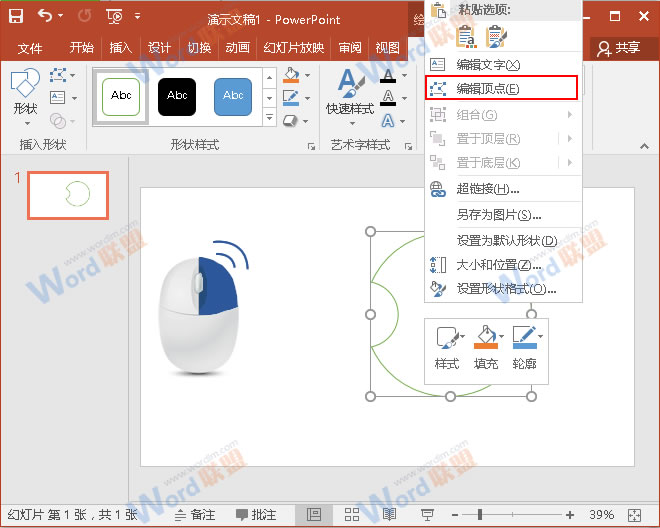The height and width of the screenshot is (528, 660).
Task: Click the Start From Beginning slideshow icon
Action: [115, 16]
